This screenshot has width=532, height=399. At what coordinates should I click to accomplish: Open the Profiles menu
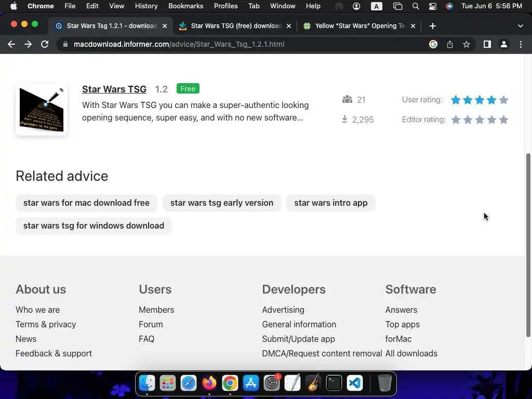pos(225,6)
